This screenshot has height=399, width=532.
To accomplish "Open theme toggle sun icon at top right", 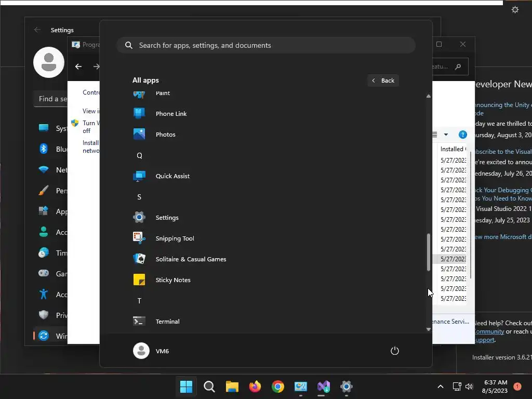I will [x=515, y=9].
